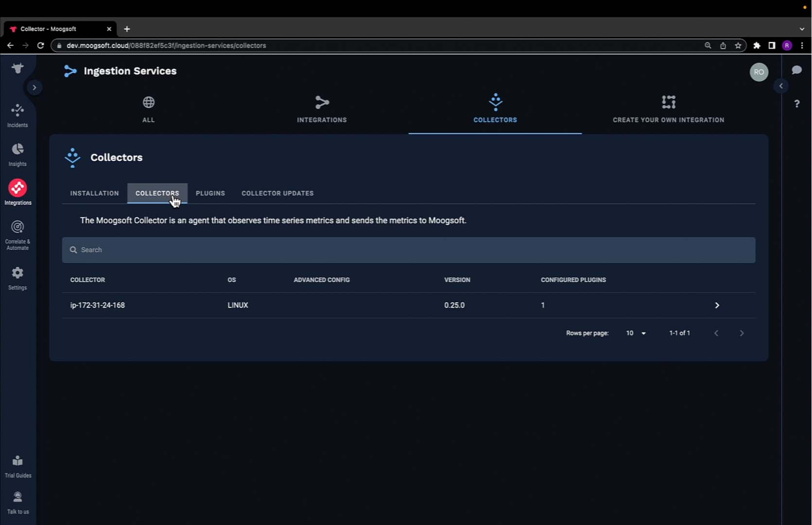Click the 0.25.0 version value

(454, 305)
